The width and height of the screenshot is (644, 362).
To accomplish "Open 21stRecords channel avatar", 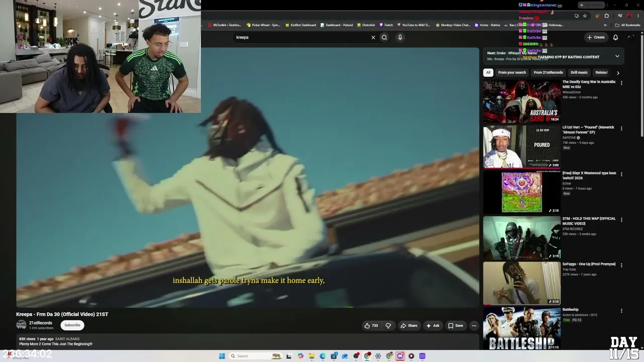I will 21,325.
